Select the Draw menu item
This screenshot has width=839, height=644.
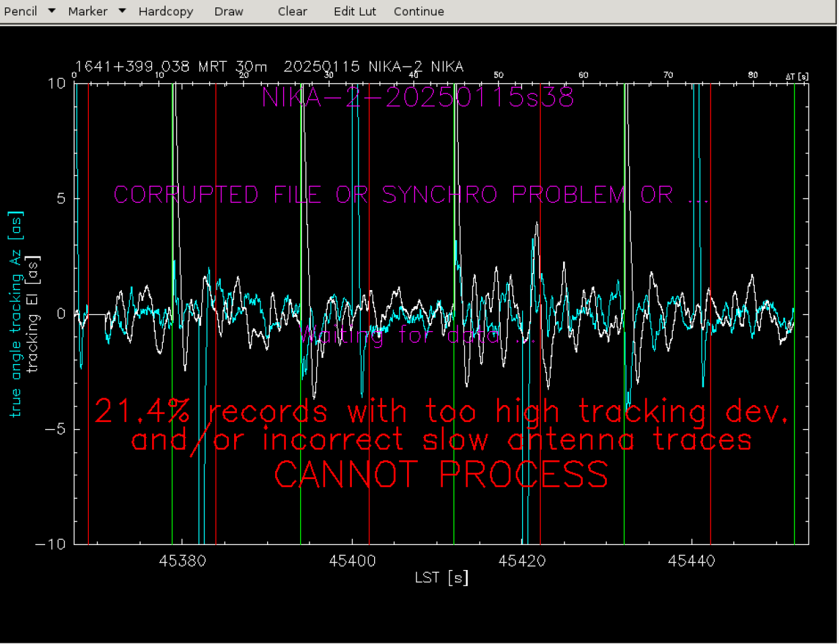tap(229, 11)
